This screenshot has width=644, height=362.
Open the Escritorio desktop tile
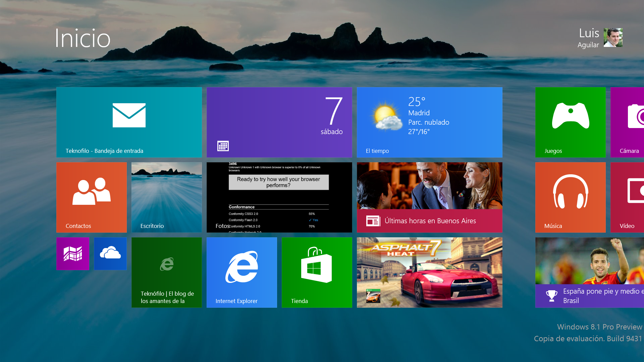tap(167, 197)
